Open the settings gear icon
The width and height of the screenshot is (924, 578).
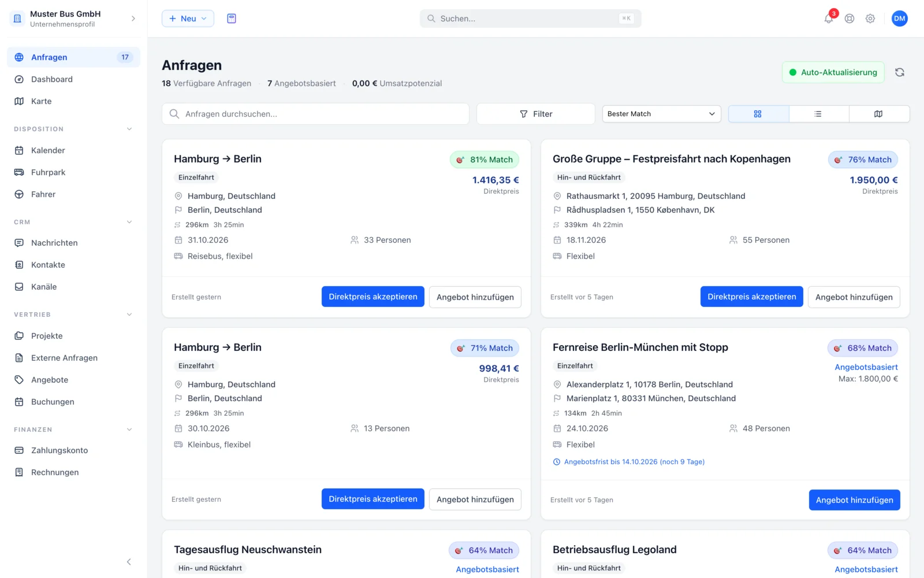pos(870,18)
